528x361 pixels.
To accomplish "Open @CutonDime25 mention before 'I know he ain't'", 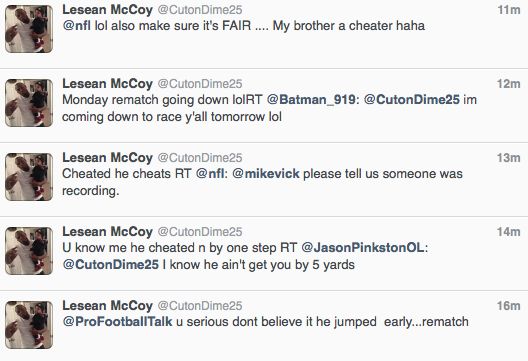I will click(x=110, y=265).
